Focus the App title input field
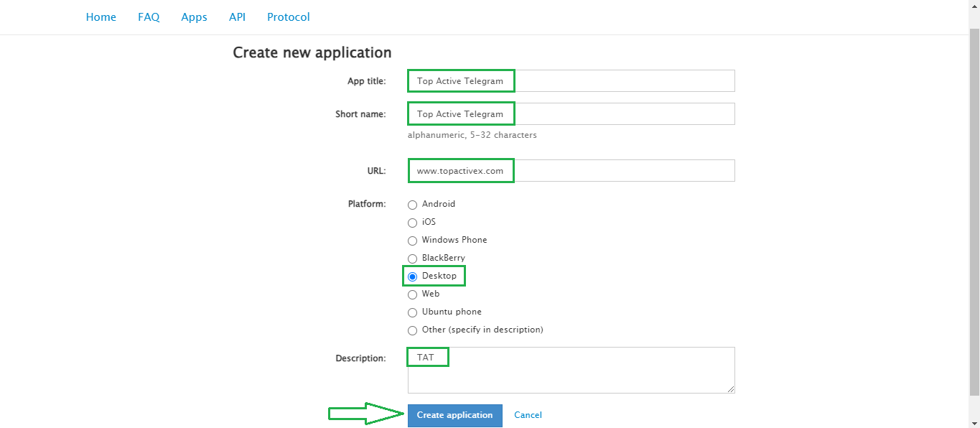Viewport: 980px width, 428px height. 571,80
